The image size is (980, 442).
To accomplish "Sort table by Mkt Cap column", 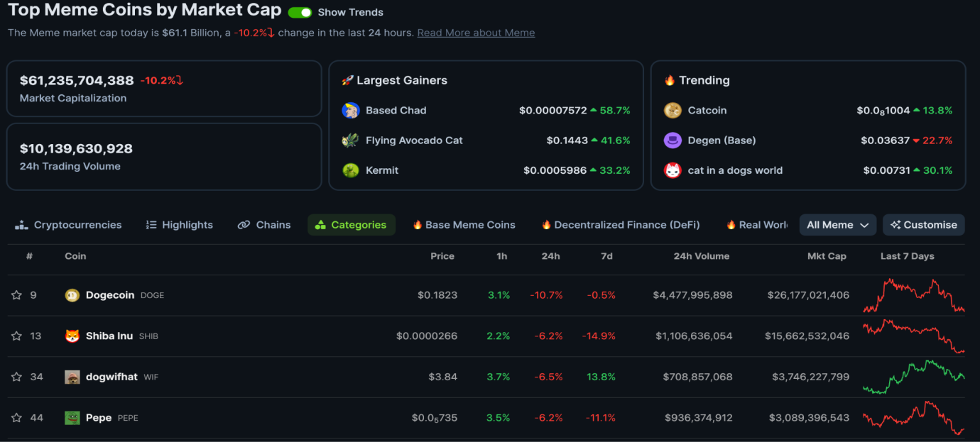I will (827, 256).
